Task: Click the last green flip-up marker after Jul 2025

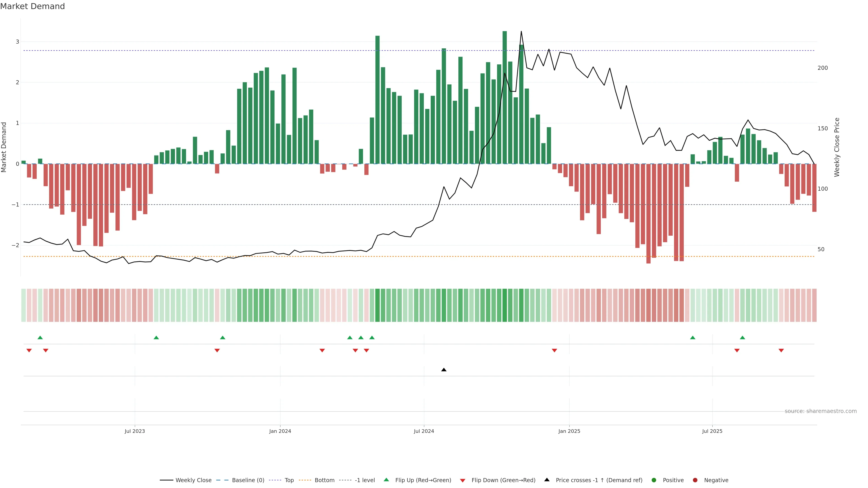Action: [x=742, y=338]
